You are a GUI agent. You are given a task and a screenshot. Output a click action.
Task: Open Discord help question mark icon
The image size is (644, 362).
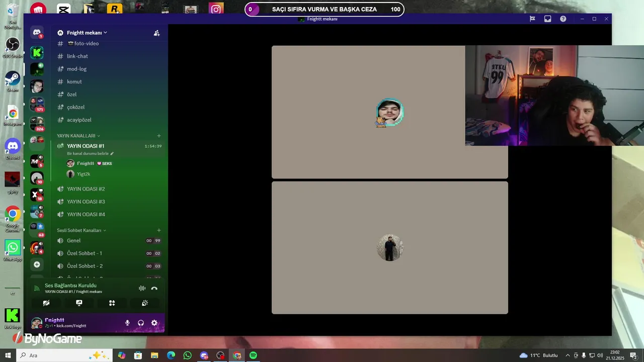[563, 19]
